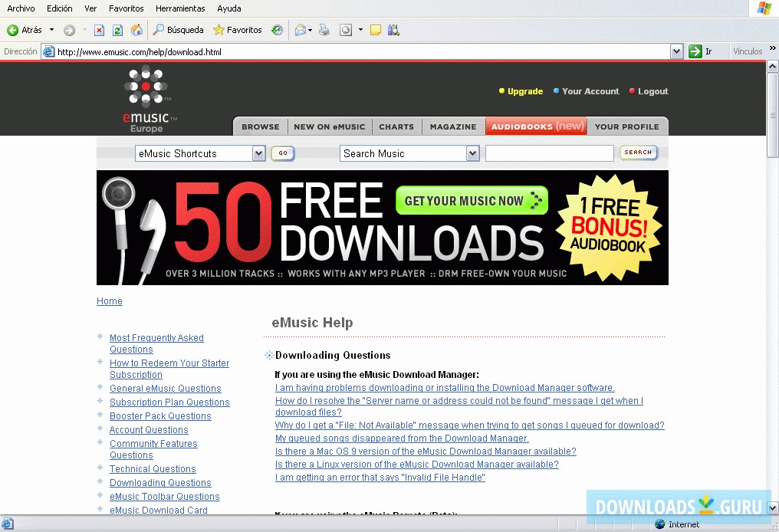
Task: Switch to YOUR PROFILE tab
Action: pos(627,126)
